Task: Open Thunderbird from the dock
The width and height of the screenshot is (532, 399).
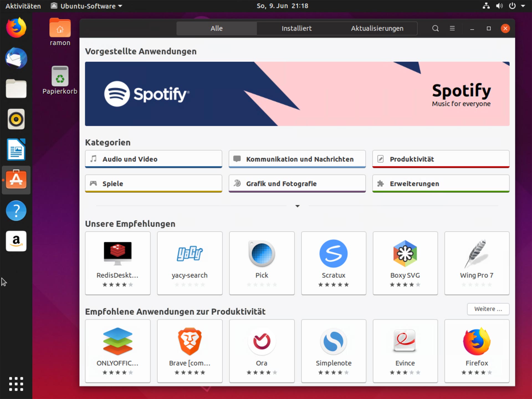Action: click(x=16, y=58)
